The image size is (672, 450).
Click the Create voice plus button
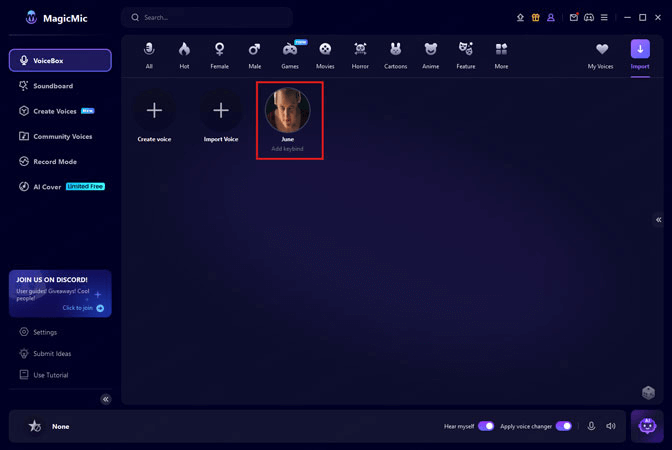pyautogui.click(x=154, y=111)
